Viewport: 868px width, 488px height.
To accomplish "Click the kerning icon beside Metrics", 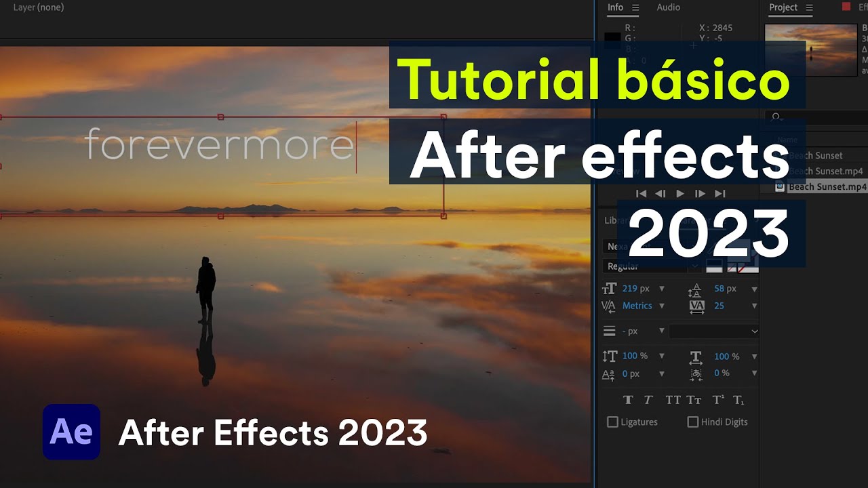I will 610,306.
